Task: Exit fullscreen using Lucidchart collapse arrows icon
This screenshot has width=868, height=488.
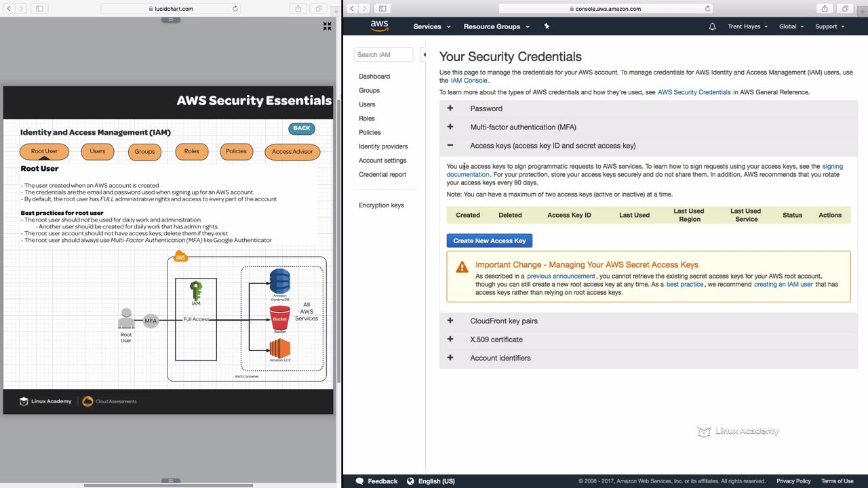Action: pos(327,26)
